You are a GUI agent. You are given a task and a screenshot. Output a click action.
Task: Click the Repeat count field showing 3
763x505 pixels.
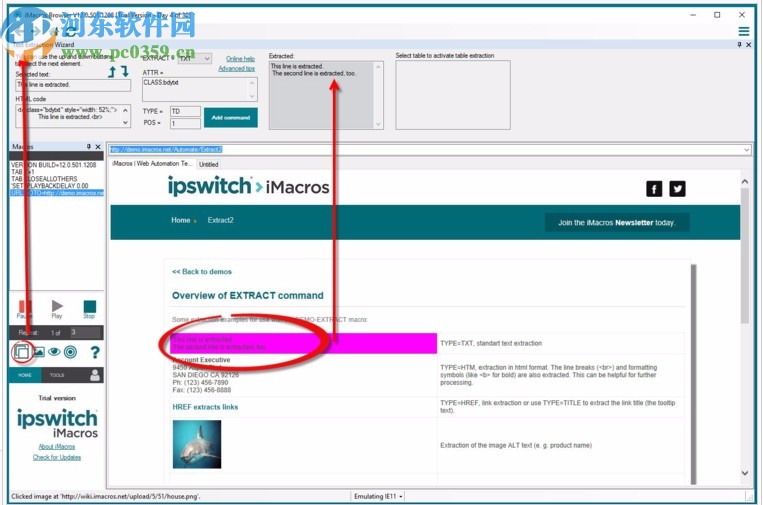tap(85, 332)
